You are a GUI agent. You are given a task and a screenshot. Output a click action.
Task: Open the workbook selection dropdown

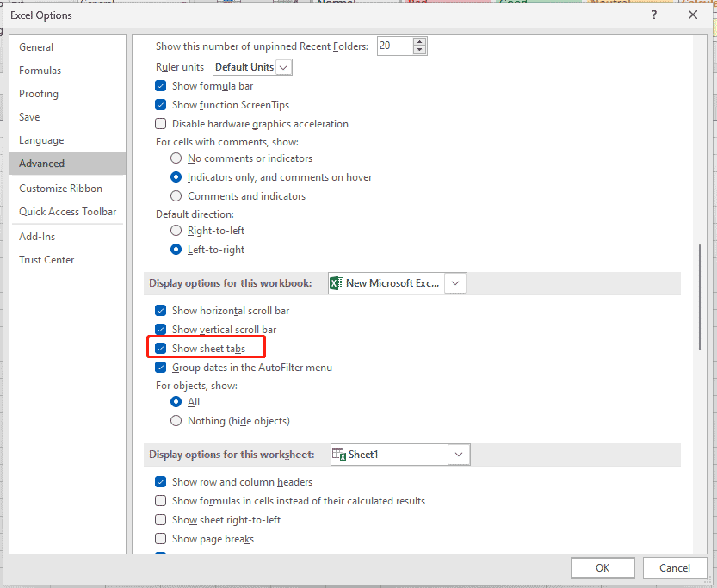[x=455, y=282]
